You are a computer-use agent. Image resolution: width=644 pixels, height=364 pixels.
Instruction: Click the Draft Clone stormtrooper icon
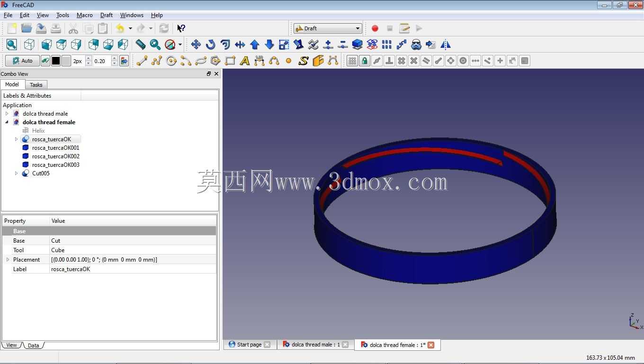click(416, 45)
